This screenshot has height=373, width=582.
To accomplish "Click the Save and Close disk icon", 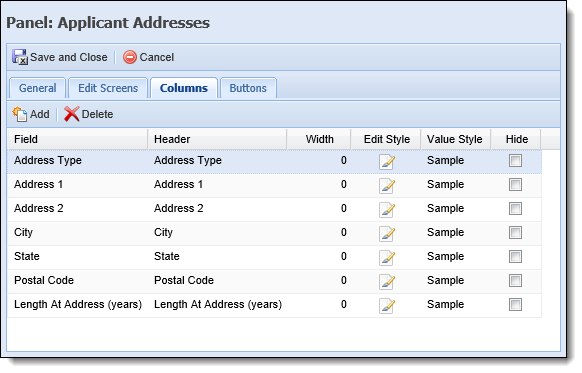I will (x=20, y=57).
